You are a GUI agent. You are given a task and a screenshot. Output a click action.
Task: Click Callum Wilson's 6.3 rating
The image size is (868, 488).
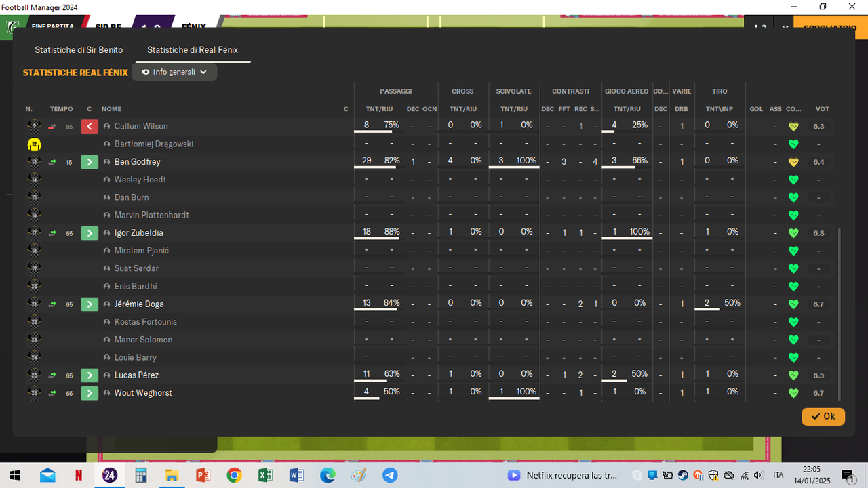coord(818,127)
